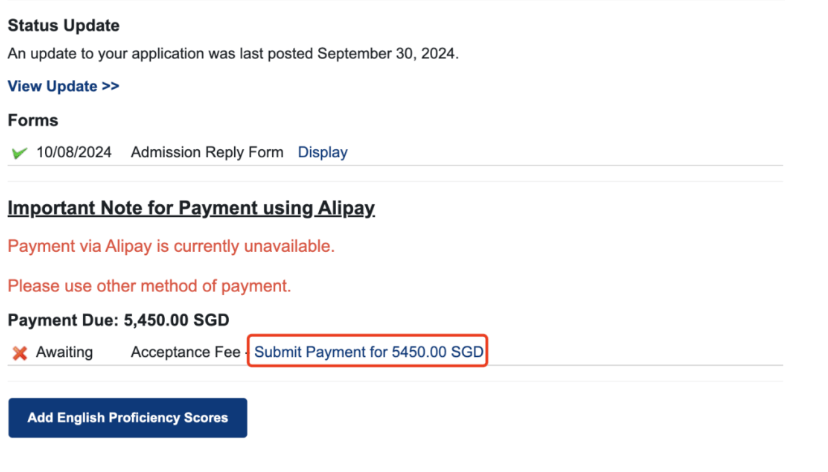Click the Awaiting status text
Screen dimensions: 828x472
pyautogui.click(x=64, y=352)
